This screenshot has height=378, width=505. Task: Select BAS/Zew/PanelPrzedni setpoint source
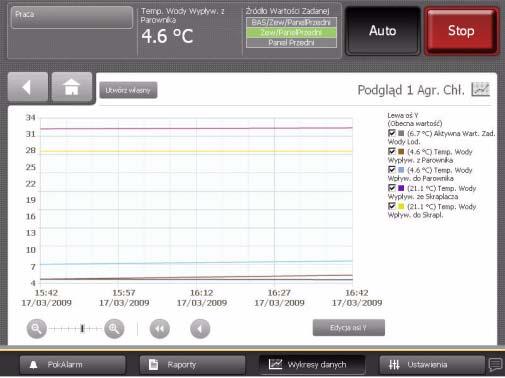point(291,22)
